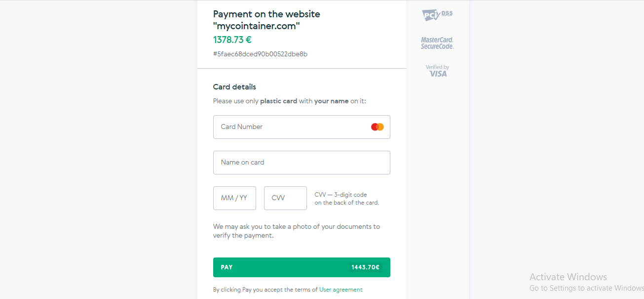644x299 pixels.
Task: Click the CVV 3-digit code hint text
Action: (347, 199)
